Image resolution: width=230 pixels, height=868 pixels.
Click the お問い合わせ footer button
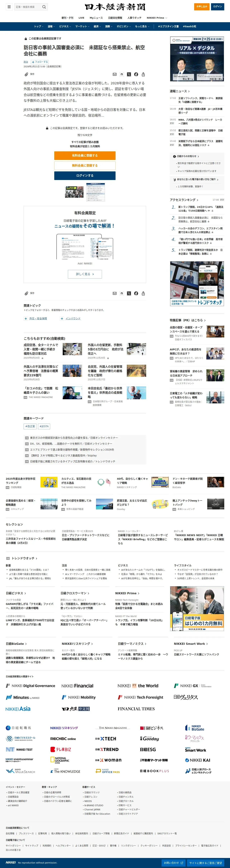tap(174, 863)
